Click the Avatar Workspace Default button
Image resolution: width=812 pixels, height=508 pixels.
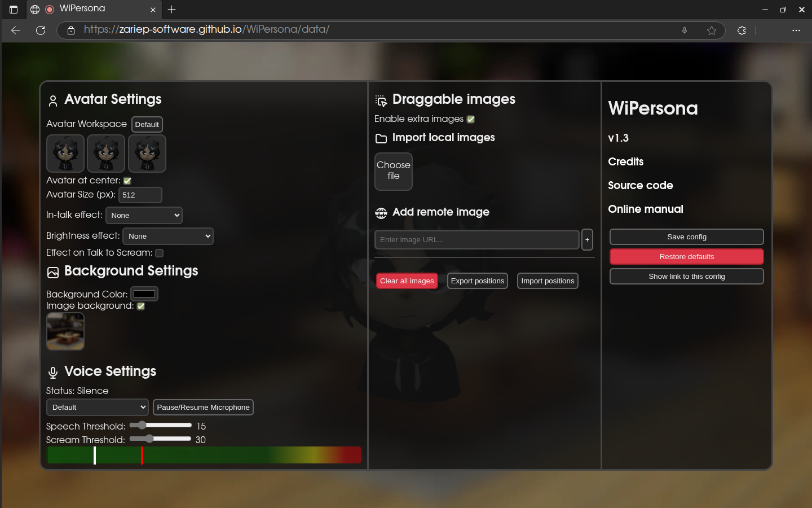(147, 124)
